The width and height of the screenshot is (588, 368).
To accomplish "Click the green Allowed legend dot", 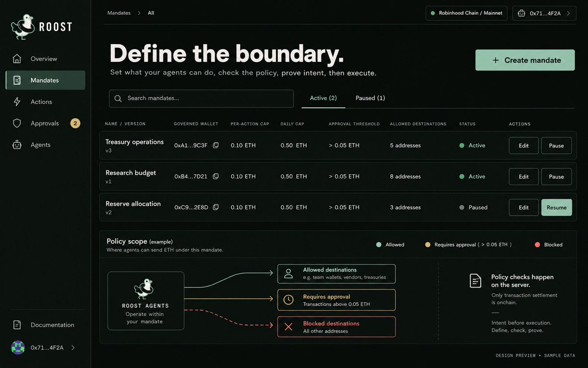I will (x=378, y=245).
